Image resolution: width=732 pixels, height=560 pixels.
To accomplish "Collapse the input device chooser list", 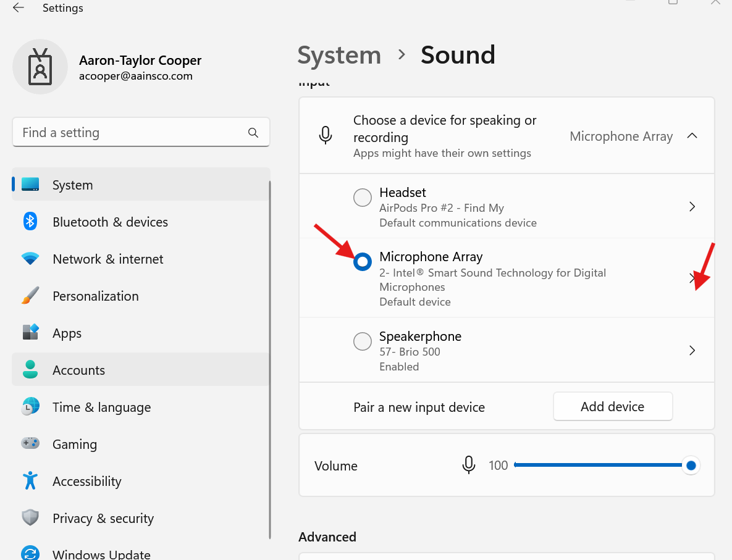I will click(x=692, y=136).
